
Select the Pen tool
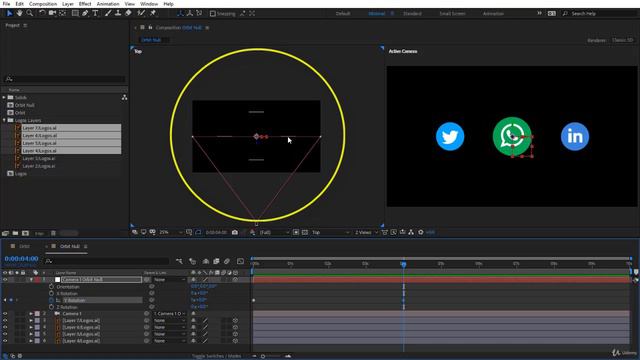point(85,13)
